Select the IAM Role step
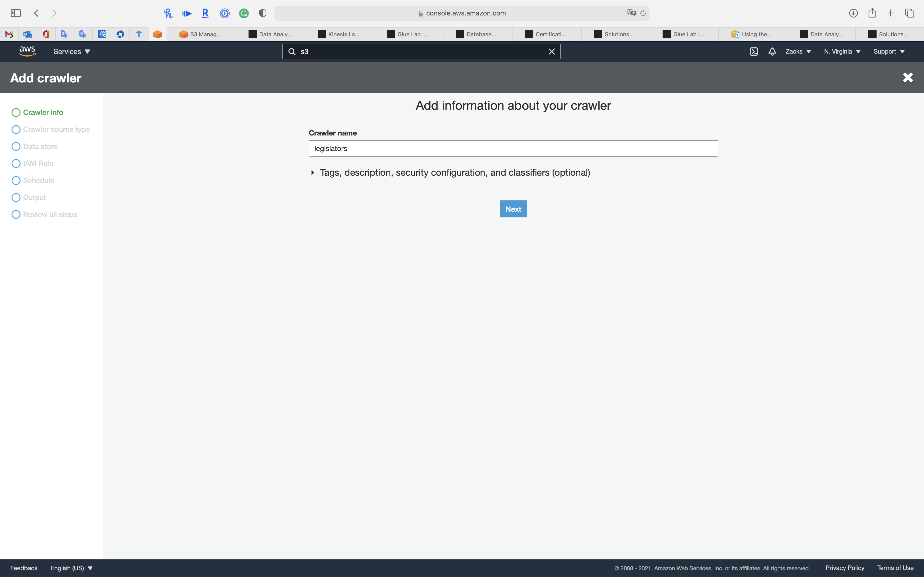 [x=38, y=163]
